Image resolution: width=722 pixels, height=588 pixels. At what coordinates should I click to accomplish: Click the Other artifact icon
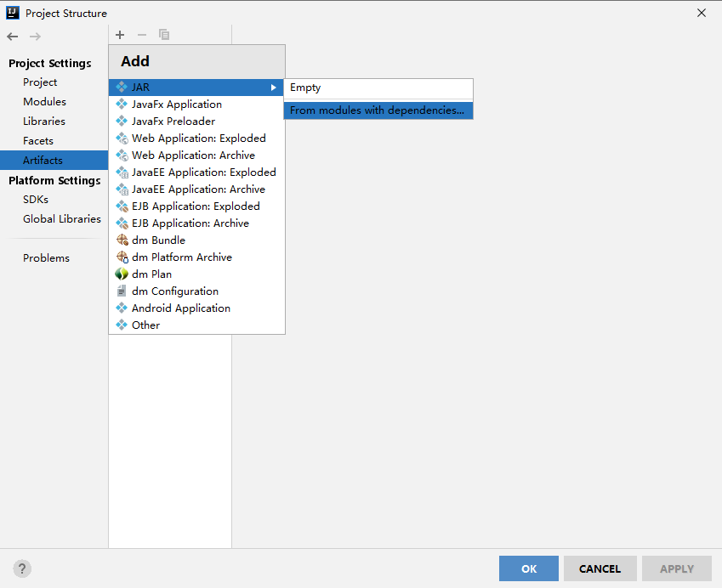(122, 325)
